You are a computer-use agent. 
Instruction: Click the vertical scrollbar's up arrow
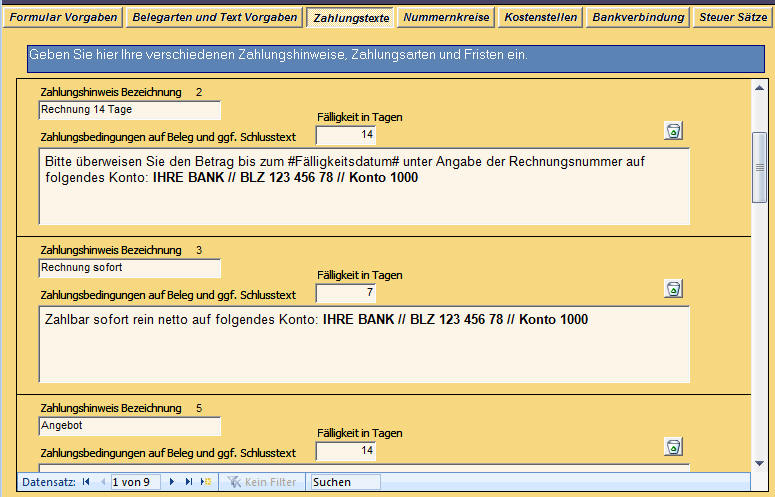[760, 87]
